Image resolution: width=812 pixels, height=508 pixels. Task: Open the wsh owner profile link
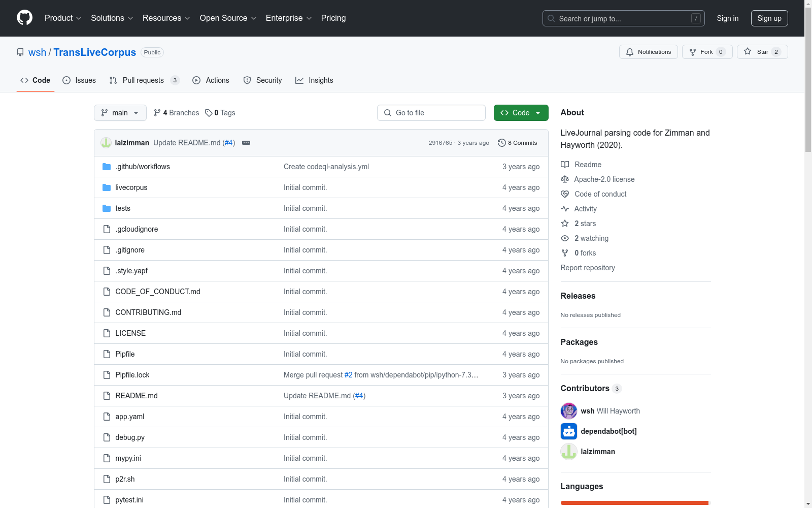[37, 52]
